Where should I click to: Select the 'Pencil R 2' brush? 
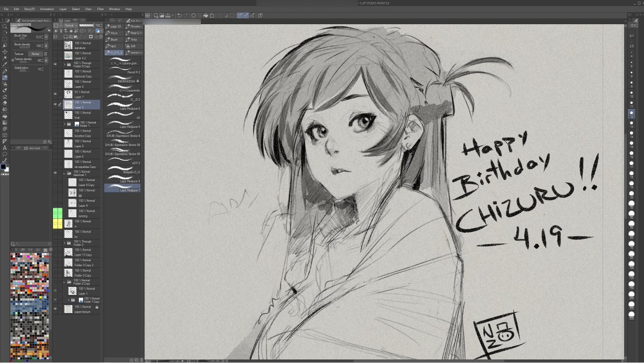[x=122, y=70]
